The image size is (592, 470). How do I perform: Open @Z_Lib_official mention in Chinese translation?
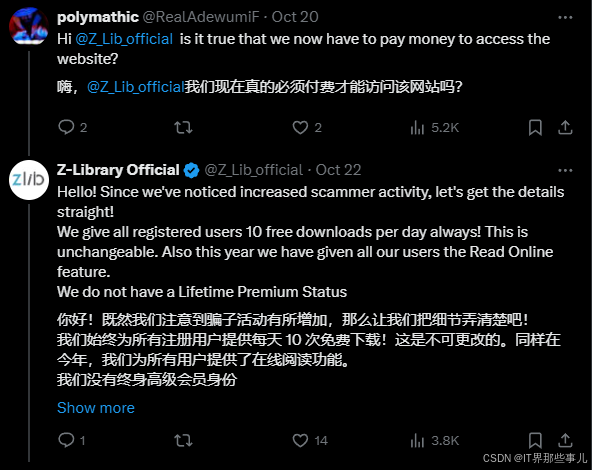click(x=136, y=87)
